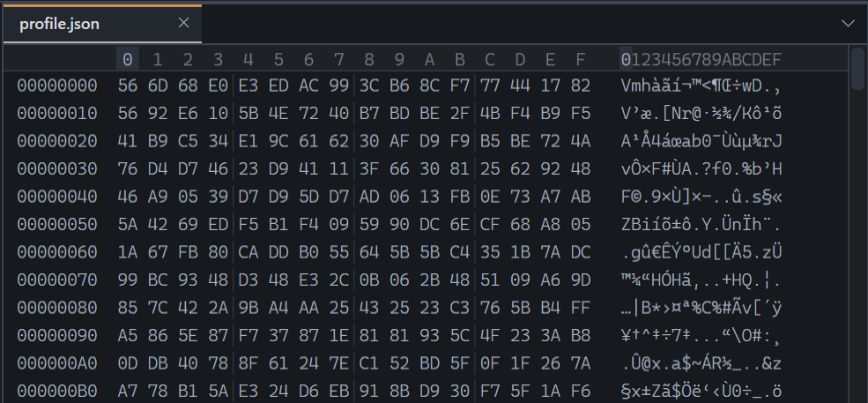Click column header 8 in hex area
Screen dimensions: 868x403
(368, 59)
